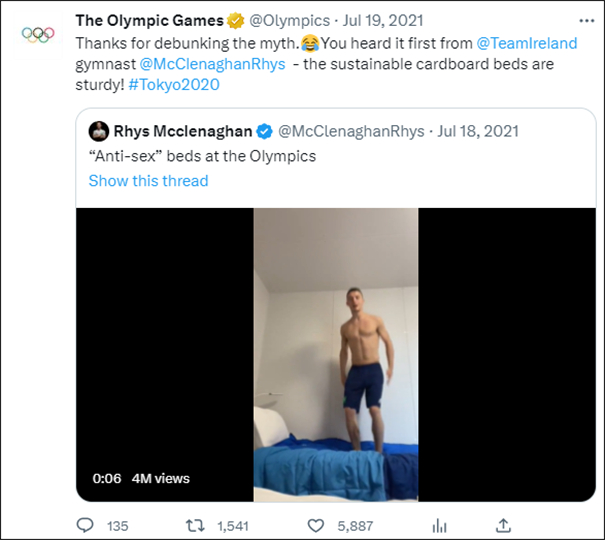Click the blue verified badge on Rhys
The width and height of the screenshot is (605, 540).
265,130
